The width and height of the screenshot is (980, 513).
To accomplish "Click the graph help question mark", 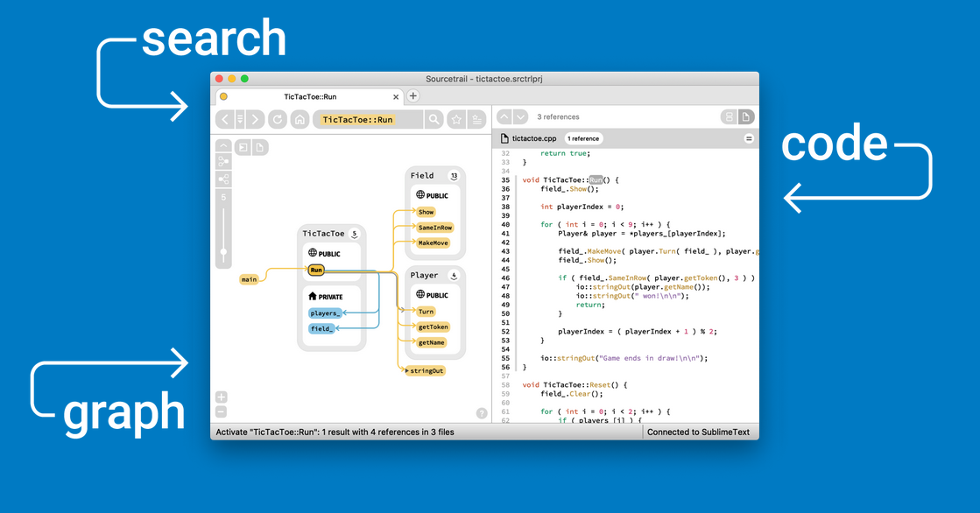I will tap(481, 413).
